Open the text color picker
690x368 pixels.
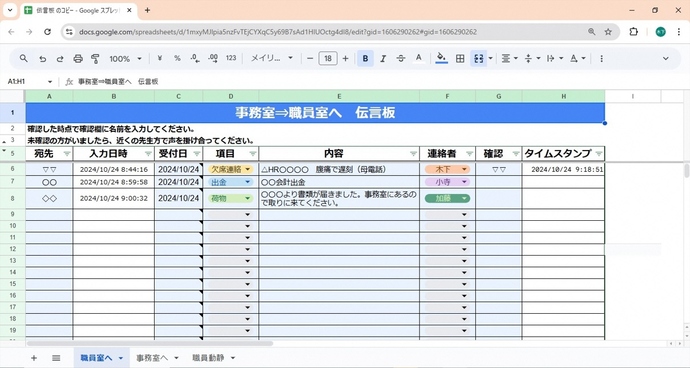tap(418, 58)
